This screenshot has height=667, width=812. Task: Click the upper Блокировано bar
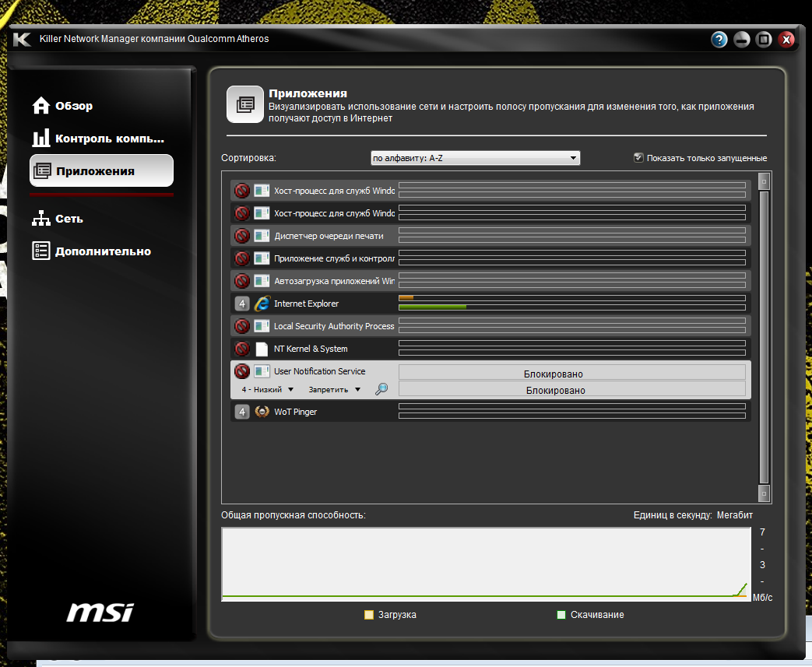[571, 373]
